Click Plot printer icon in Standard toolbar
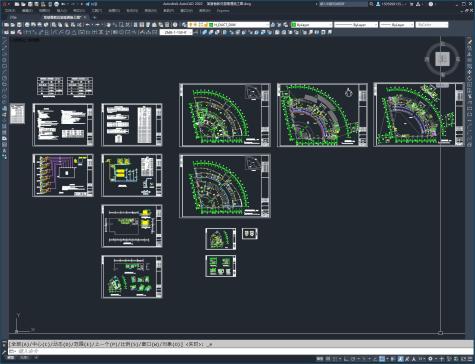This screenshot has height=364, width=475. (x=27, y=25)
